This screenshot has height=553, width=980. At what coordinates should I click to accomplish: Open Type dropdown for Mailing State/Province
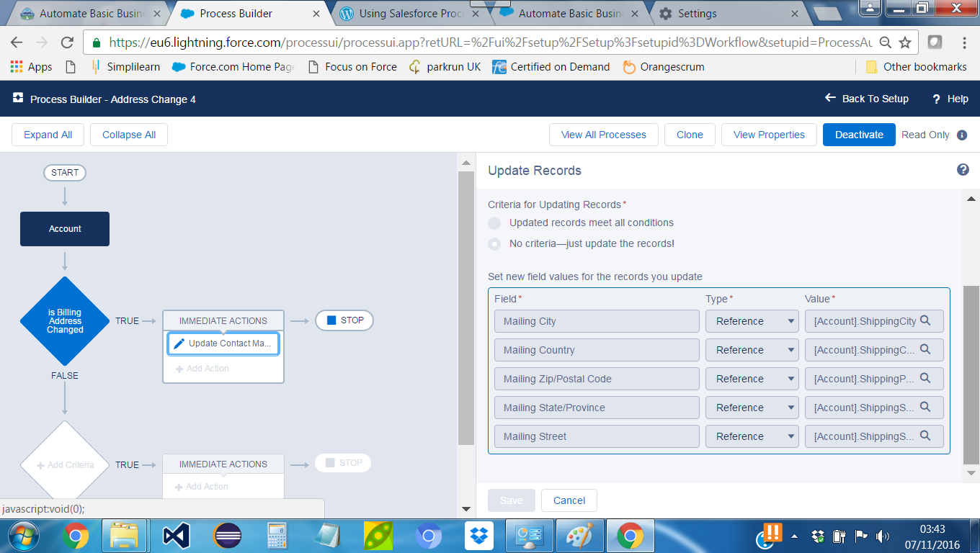752,408
